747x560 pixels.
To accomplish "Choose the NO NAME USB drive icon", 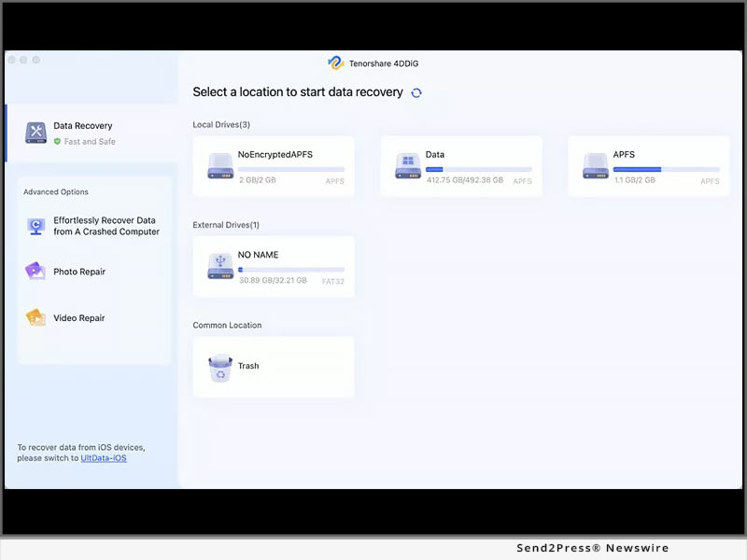I will coord(220,267).
